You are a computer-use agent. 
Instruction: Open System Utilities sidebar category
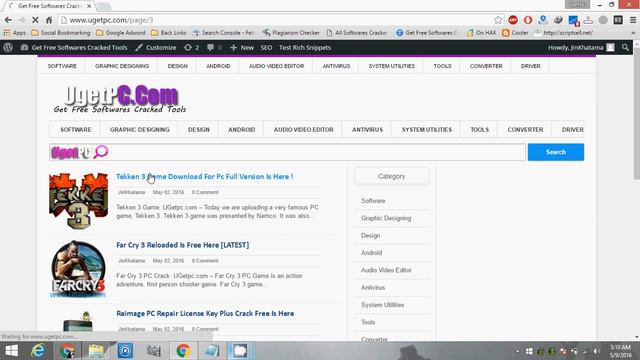coord(382,305)
